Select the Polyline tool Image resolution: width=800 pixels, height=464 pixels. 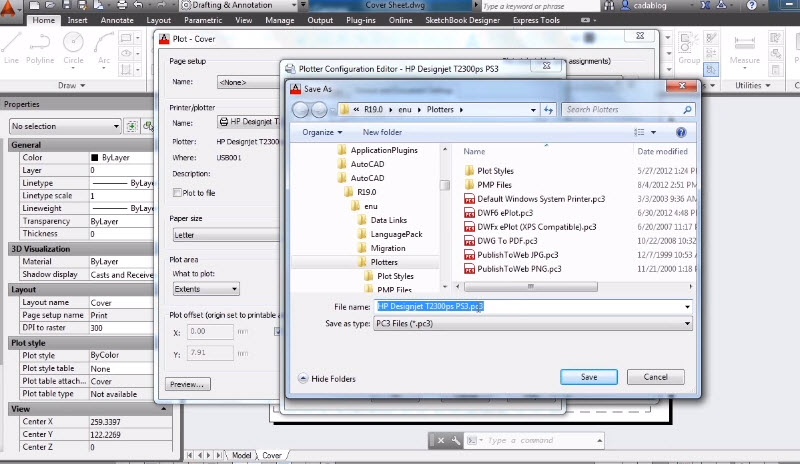(x=40, y=48)
